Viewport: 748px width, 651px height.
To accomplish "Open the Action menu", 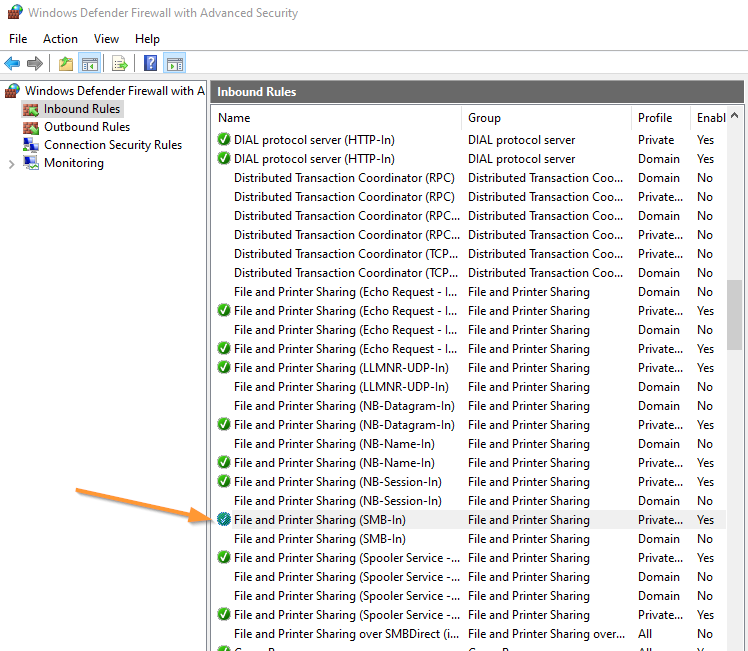I will 60,39.
